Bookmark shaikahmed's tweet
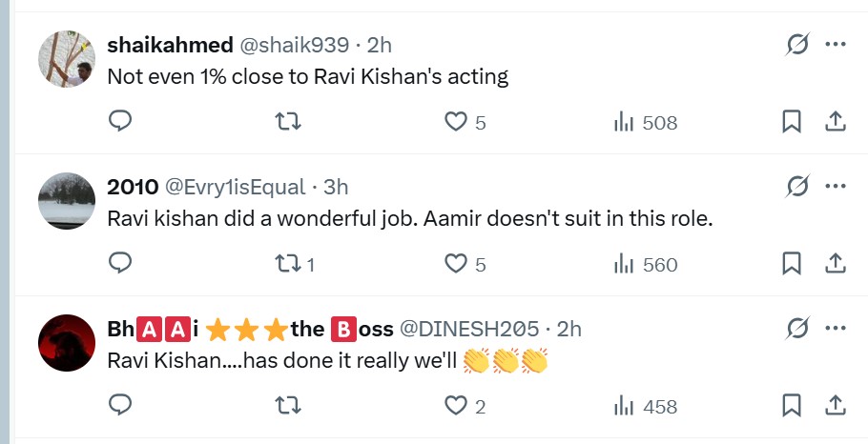The image size is (868, 444). [791, 121]
